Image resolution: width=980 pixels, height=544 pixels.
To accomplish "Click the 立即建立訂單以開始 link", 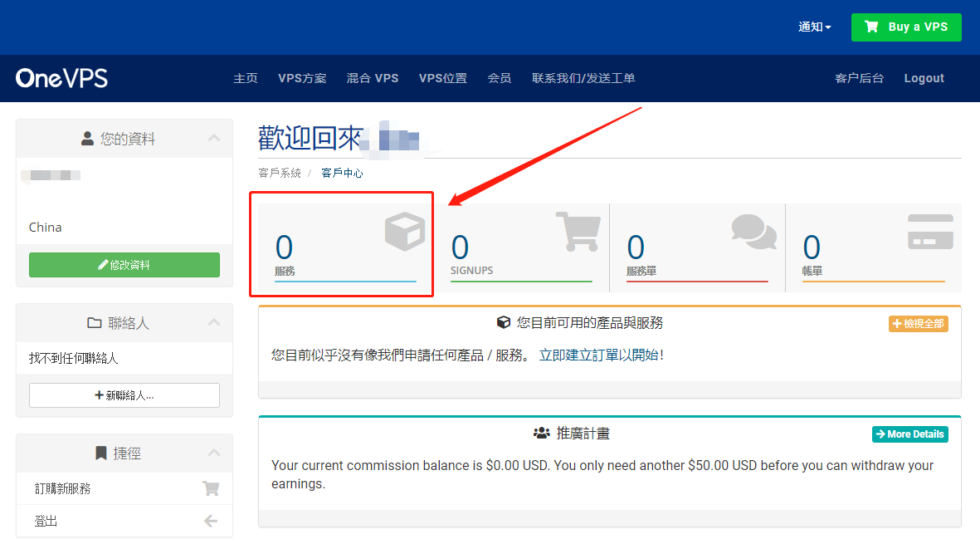I will (601, 355).
